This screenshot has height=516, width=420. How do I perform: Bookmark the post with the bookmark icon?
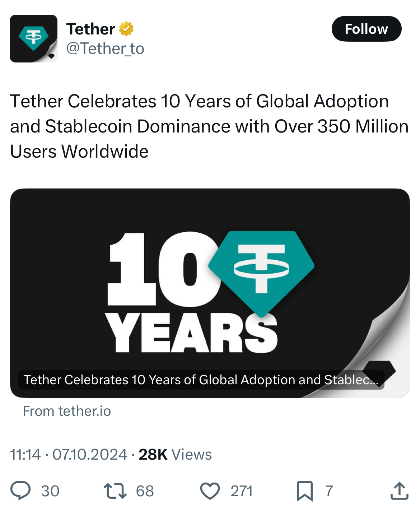pos(304,491)
